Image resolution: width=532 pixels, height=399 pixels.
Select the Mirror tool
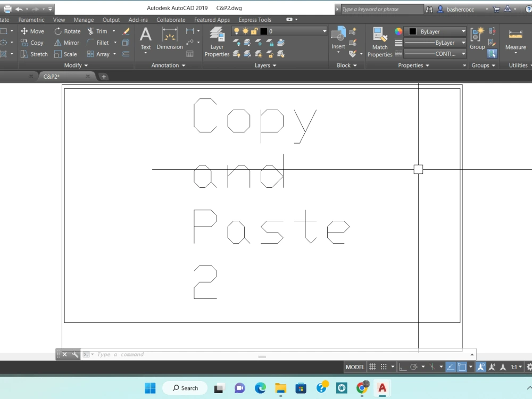[67, 43]
